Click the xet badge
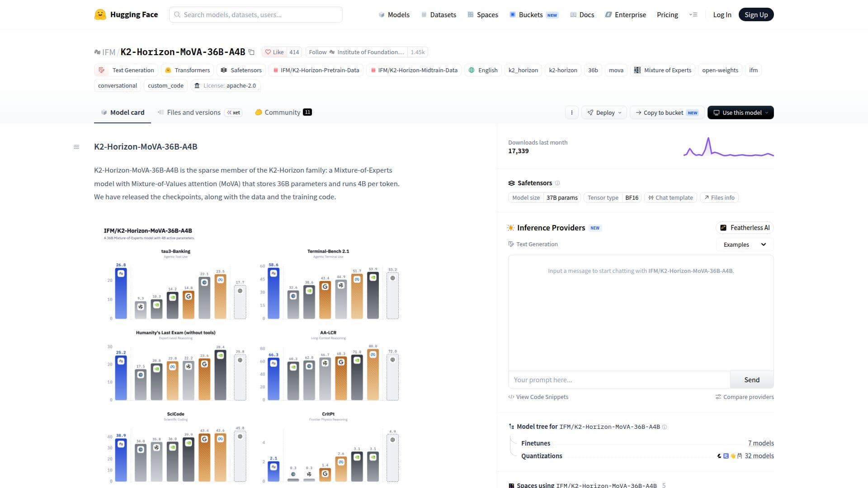The width and height of the screenshot is (868, 488). [x=234, y=113]
